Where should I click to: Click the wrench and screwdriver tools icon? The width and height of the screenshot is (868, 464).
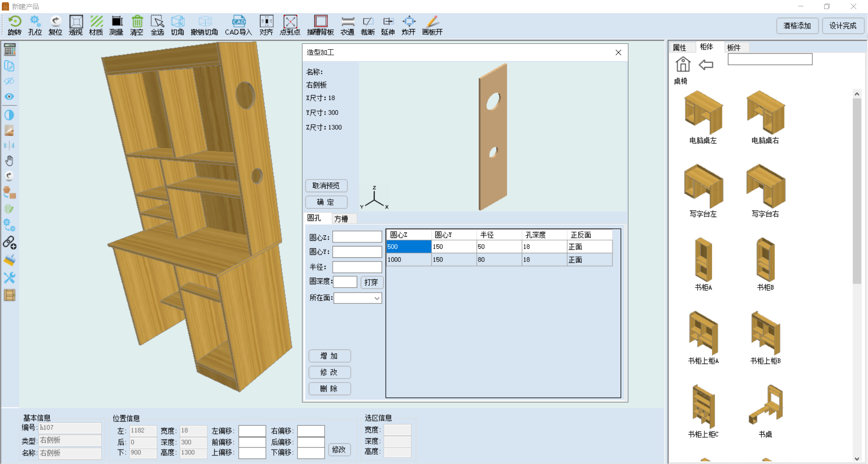coord(9,277)
